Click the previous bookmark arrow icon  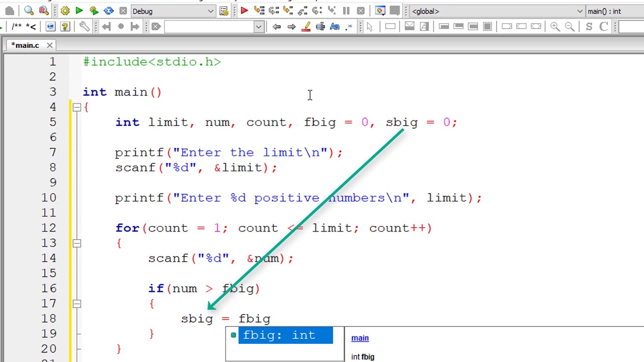(106, 27)
